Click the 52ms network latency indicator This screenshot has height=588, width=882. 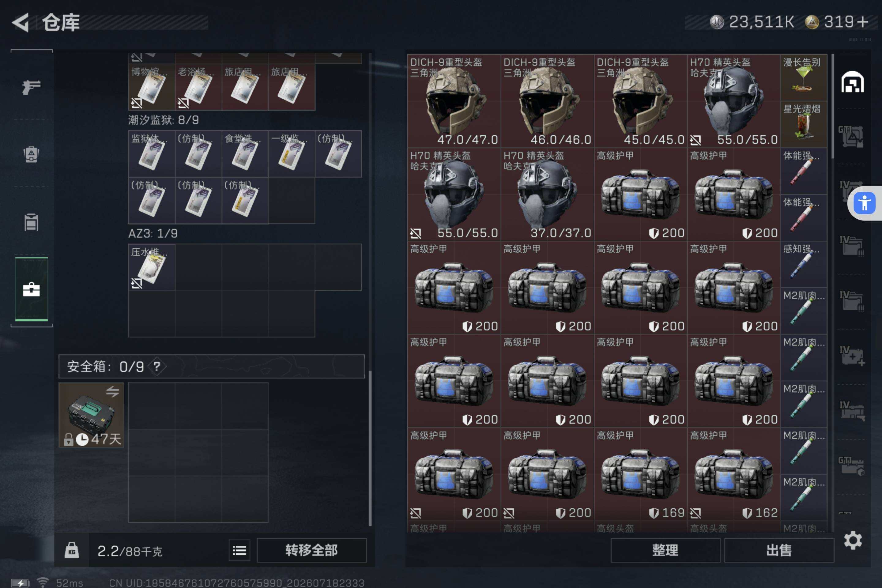(x=70, y=582)
